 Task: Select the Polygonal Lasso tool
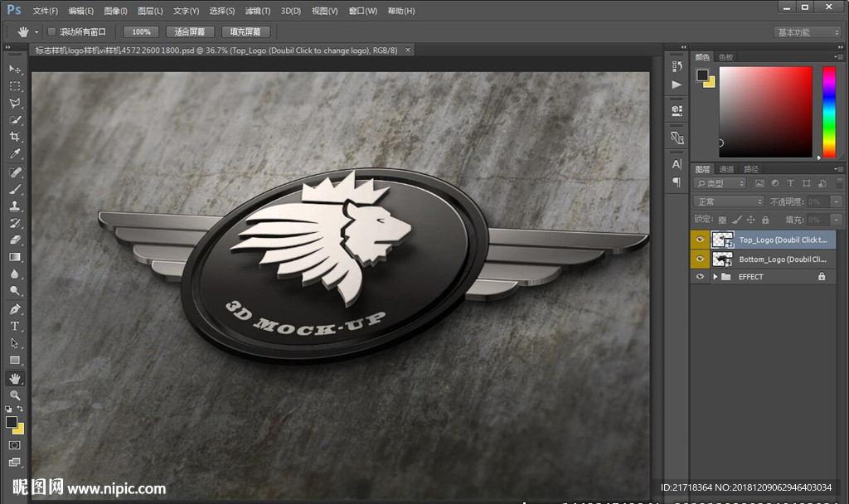pyautogui.click(x=15, y=103)
